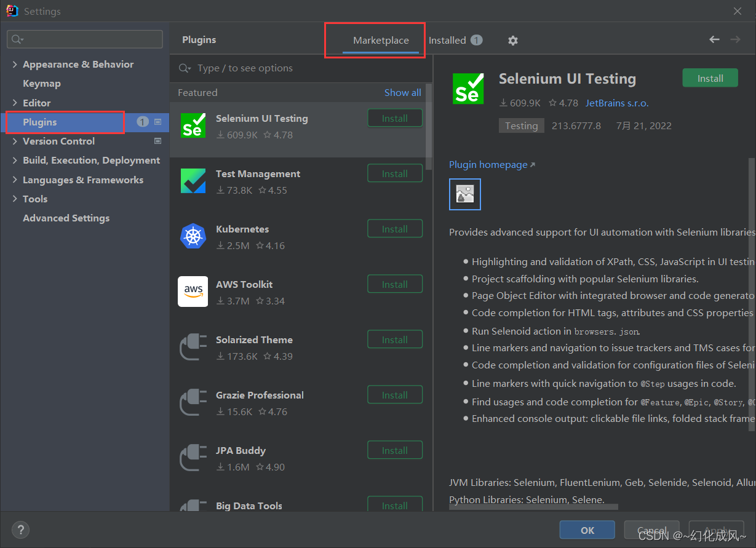Select Keymap in settings tree

(42, 84)
